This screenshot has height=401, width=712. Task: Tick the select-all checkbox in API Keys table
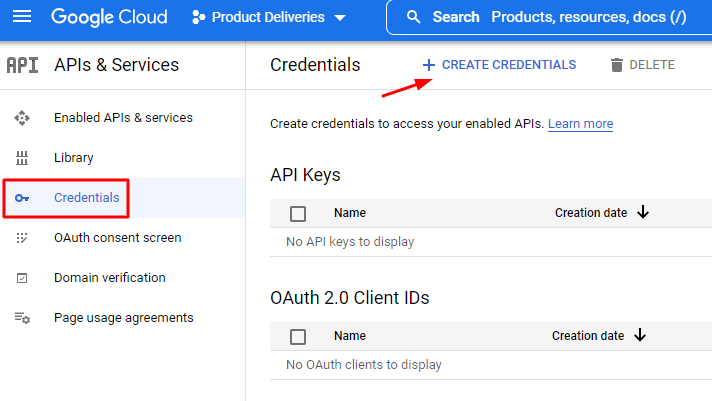tap(298, 213)
